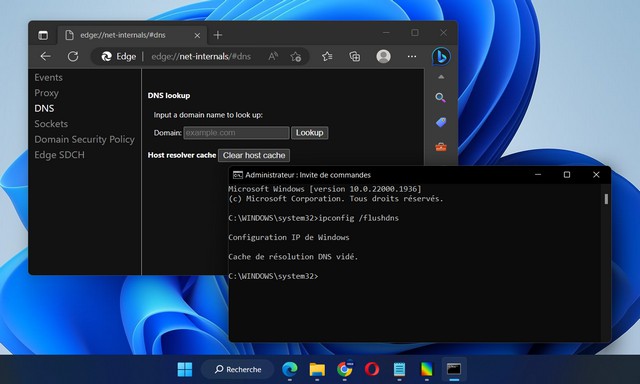The image size is (640, 384).
Task: Open the Edge profile avatar
Action: tap(383, 56)
